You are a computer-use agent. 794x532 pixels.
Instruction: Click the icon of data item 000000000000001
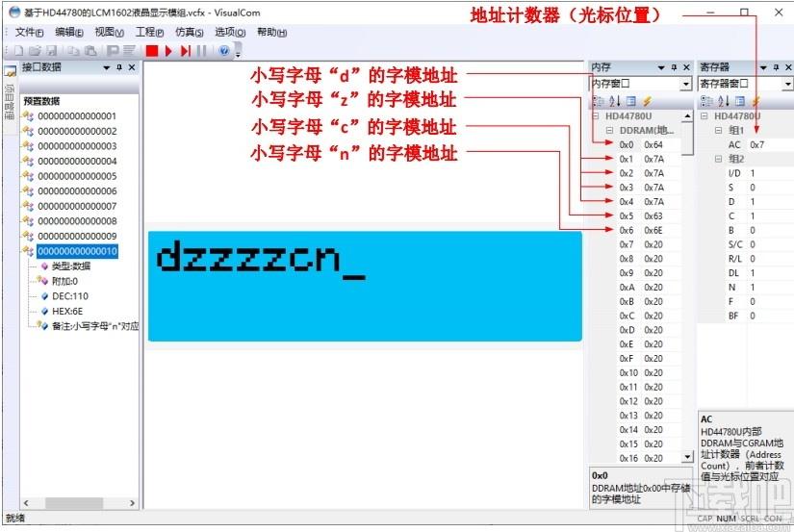(x=28, y=116)
